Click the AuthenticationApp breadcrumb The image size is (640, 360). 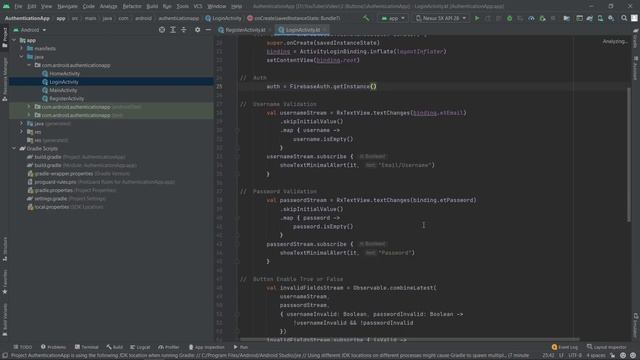click(x=27, y=18)
